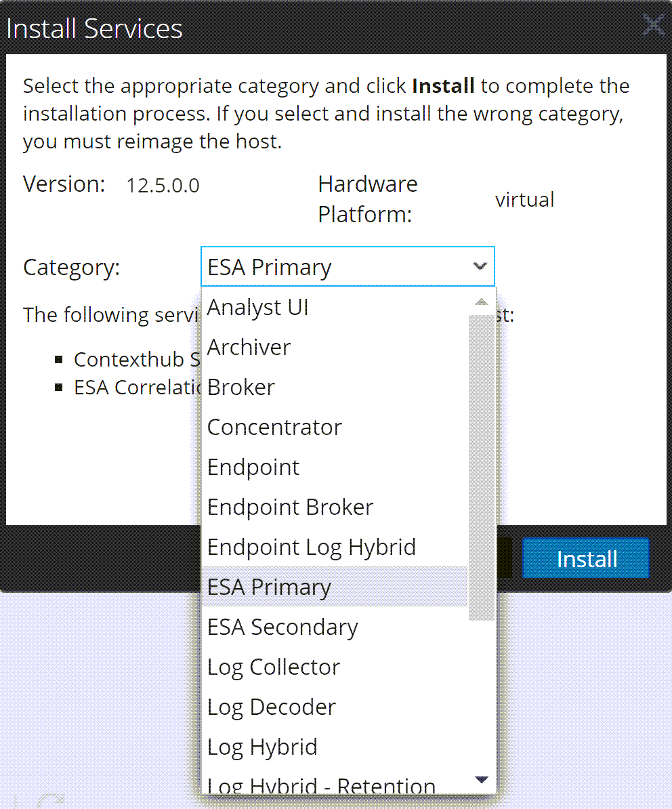
Task: Click the scroll down arrow in list
Action: pos(482,781)
